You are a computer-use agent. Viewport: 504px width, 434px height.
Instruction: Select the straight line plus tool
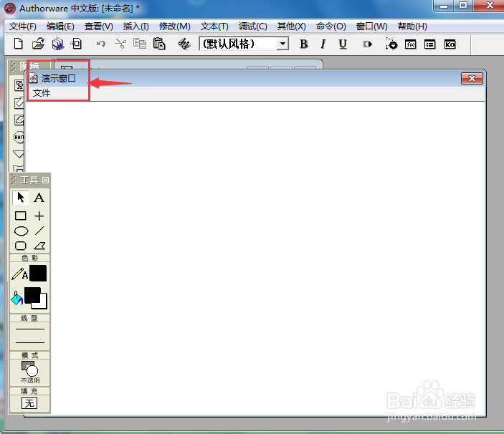pyautogui.click(x=39, y=216)
